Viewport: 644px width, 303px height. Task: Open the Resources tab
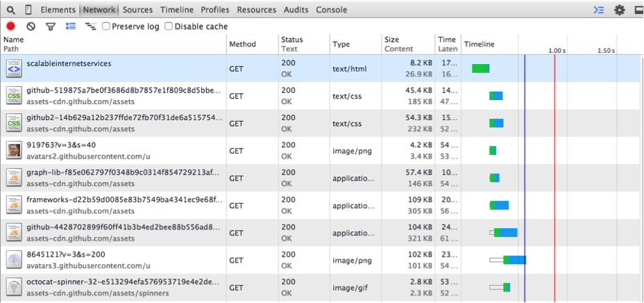(x=257, y=10)
